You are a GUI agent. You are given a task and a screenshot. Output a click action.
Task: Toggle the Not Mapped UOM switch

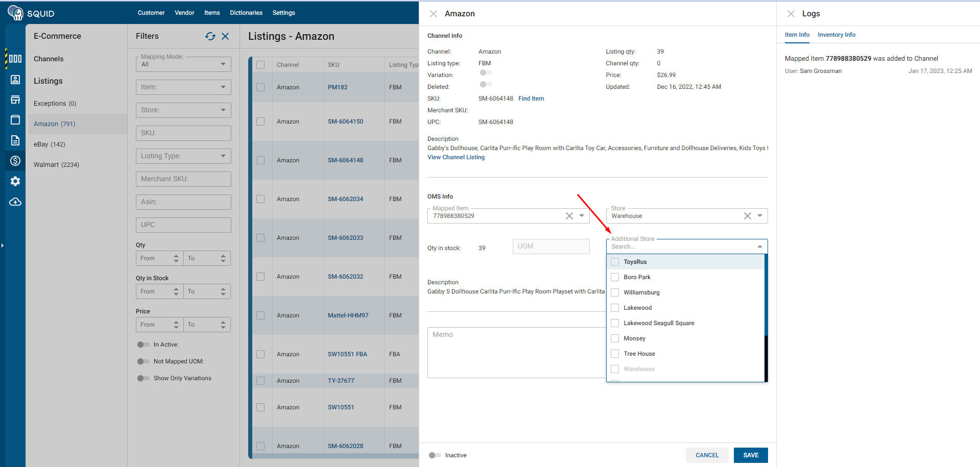(x=143, y=361)
